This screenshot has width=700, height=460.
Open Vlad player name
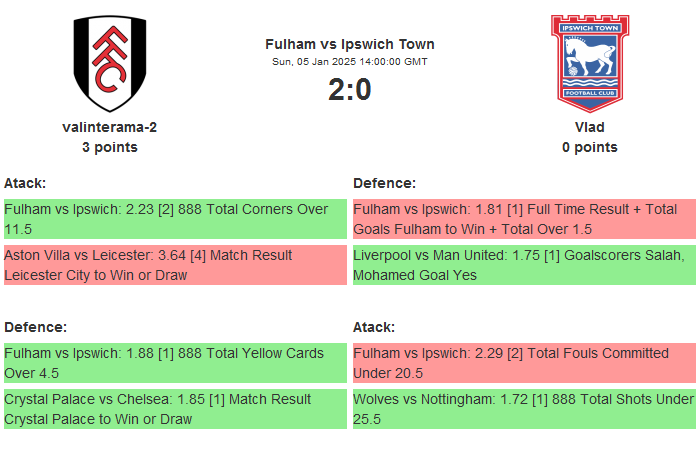589,127
